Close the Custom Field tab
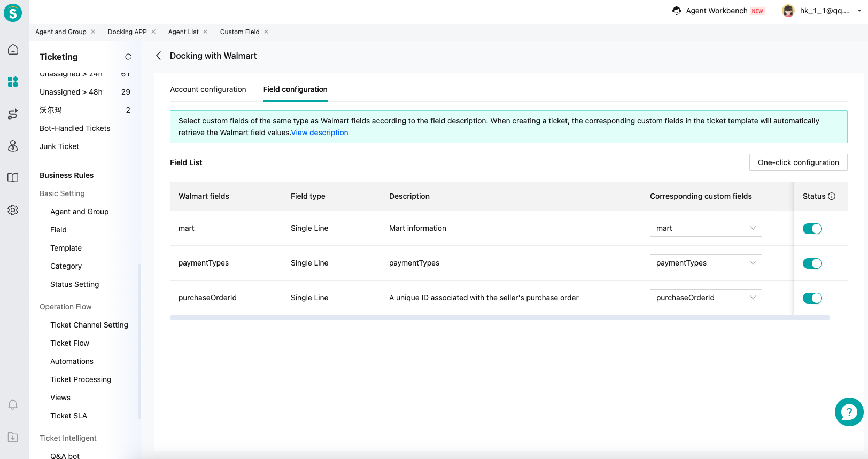This screenshot has width=868, height=459. 266,32
